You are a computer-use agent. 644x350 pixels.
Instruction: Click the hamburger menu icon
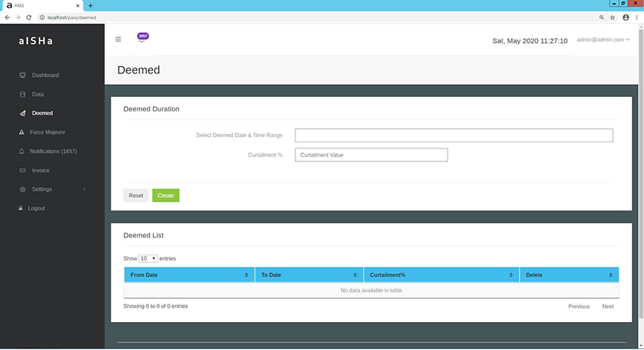(118, 39)
